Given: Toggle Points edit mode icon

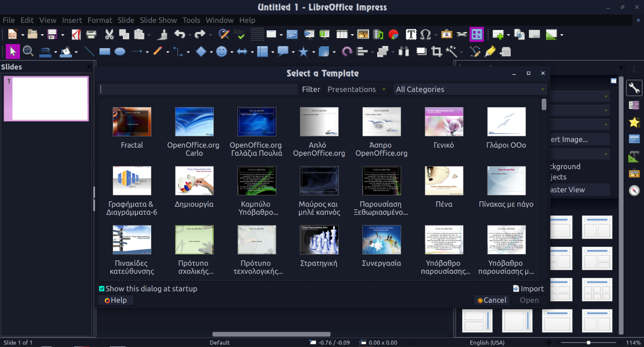Looking at the screenshot, I should coord(475,52).
